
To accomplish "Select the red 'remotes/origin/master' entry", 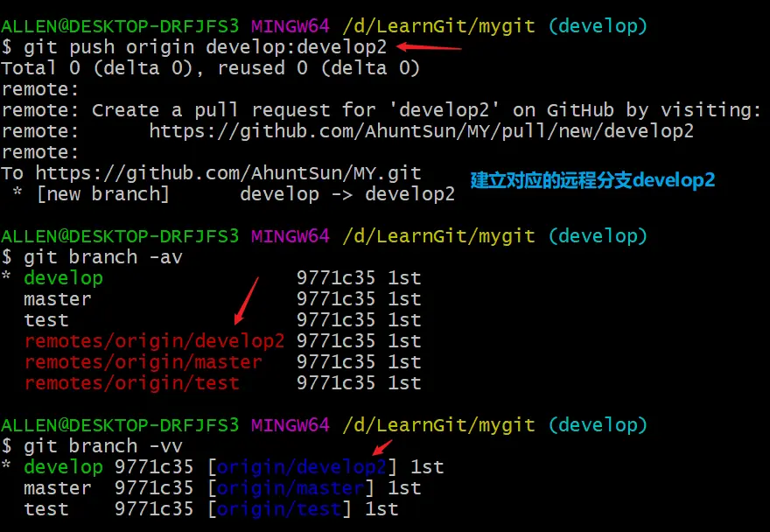I will click(143, 362).
